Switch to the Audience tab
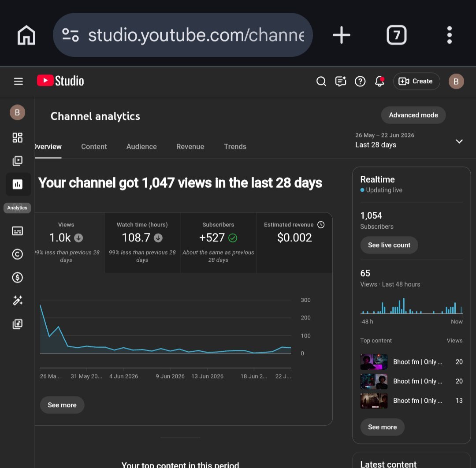The image size is (476, 468). [x=141, y=147]
